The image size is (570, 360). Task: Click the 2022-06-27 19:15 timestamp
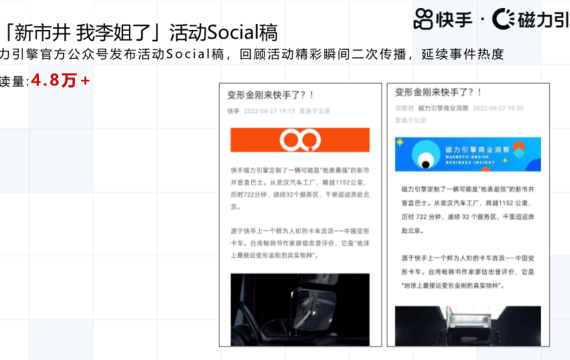(x=269, y=111)
